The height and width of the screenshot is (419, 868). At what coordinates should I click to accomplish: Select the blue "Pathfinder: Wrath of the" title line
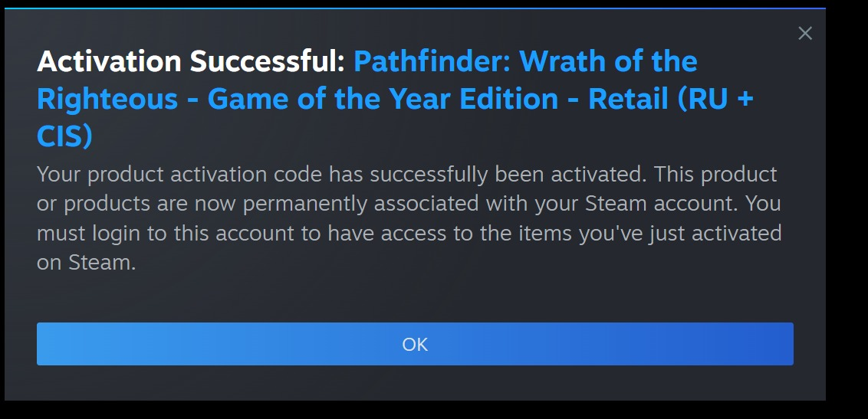[524, 61]
